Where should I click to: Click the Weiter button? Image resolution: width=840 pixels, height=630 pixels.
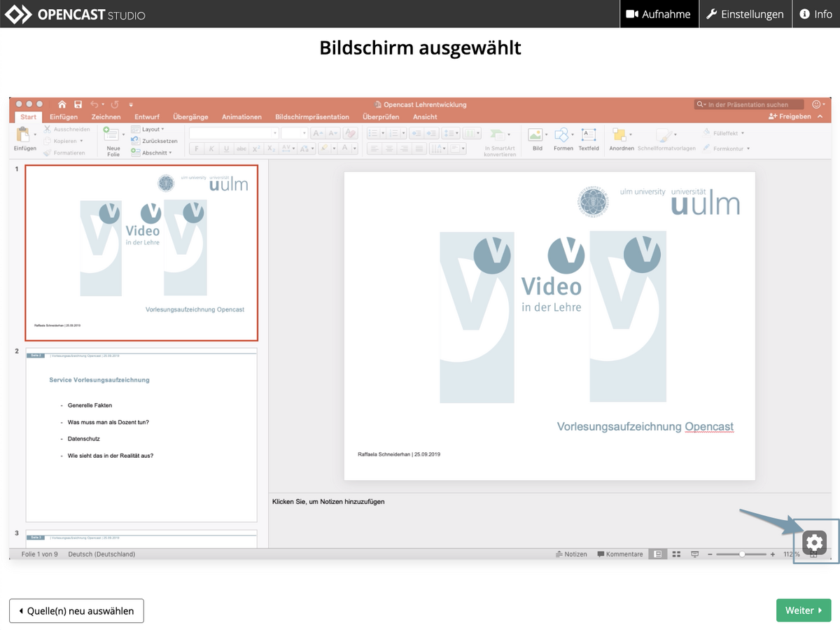(x=804, y=610)
